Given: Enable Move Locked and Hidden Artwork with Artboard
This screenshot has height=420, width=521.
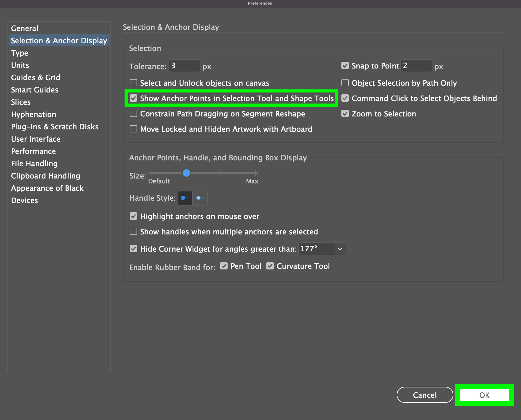Looking at the screenshot, I should (133, 129).
